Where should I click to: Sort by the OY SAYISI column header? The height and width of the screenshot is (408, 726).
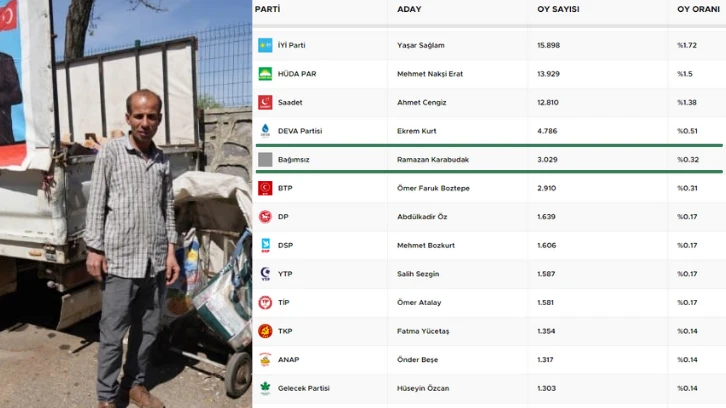click(x=558, y=9)
